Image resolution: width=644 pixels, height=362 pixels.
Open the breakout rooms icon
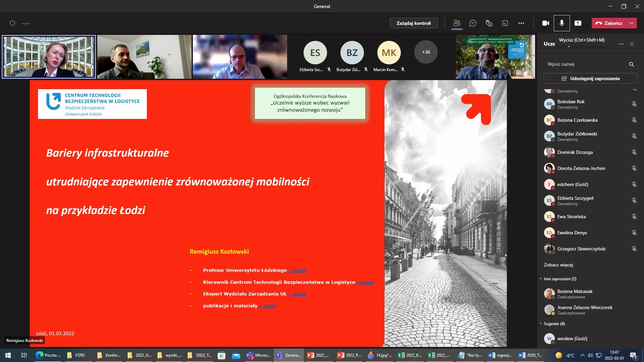coord(504,23)
